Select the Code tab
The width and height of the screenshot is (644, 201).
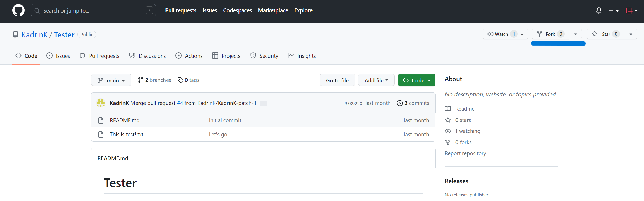pos(26,56)
